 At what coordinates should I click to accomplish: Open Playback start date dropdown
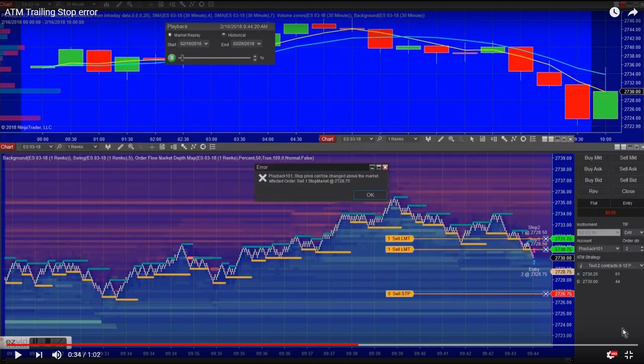pos(194,44)
